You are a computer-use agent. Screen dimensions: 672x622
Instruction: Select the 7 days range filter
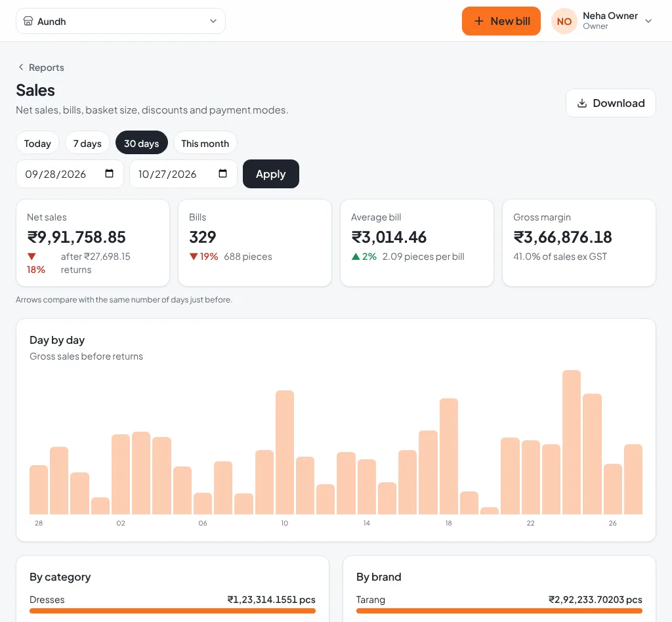pyautogui.click(x=87, y=143)
